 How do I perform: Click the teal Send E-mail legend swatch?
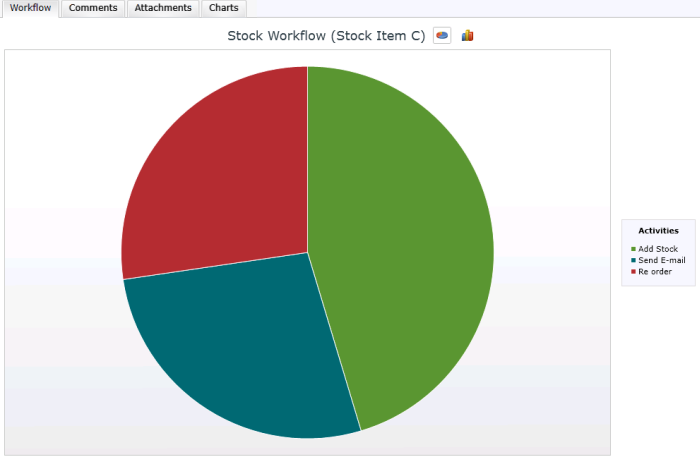coord(633,260)
